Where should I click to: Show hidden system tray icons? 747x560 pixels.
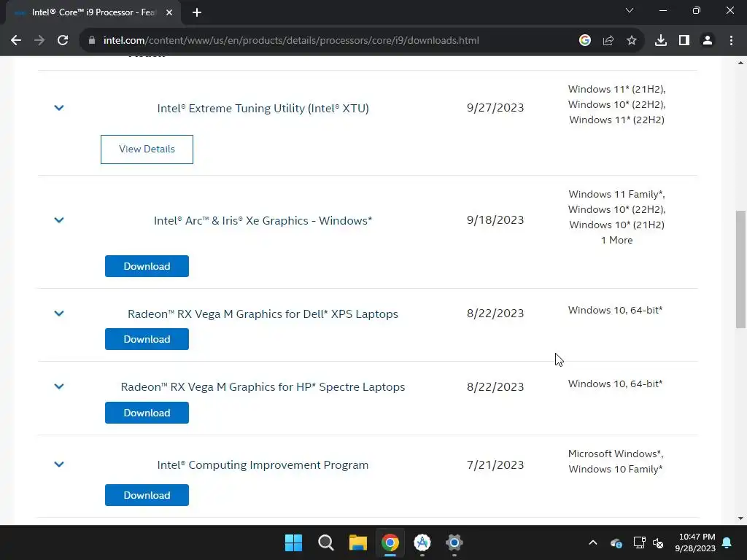coord(593,542)
